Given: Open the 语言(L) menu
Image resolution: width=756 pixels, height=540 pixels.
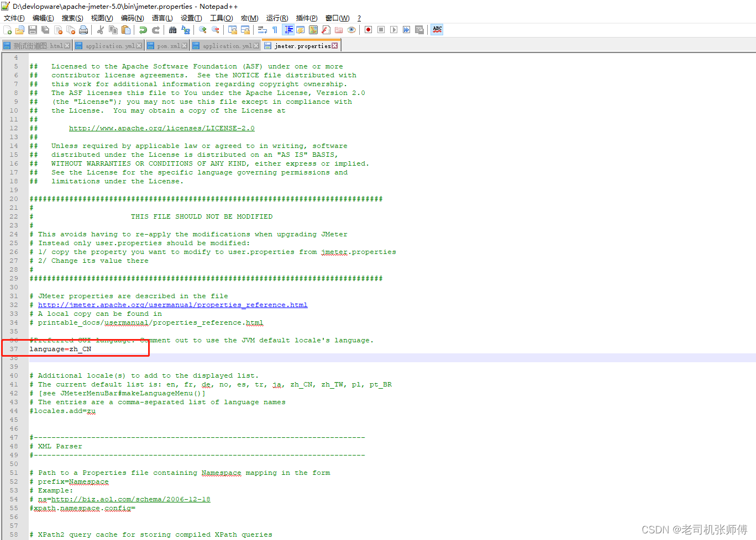Looking at the screenshot, I should click(x=162, y=18).
